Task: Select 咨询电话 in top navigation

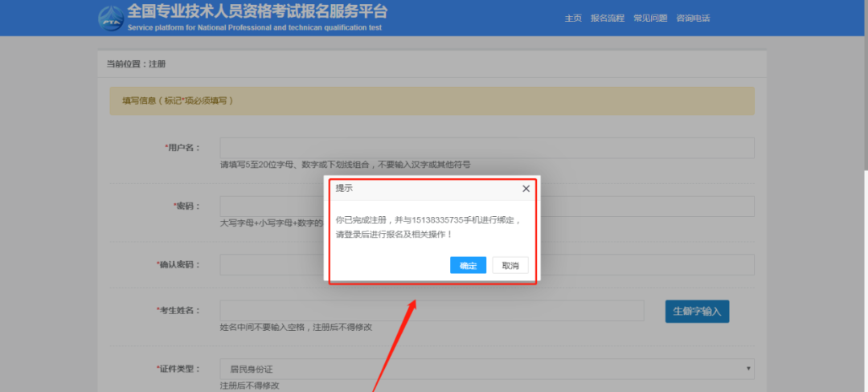Action: pyautogui.click(x=693, y=18)
